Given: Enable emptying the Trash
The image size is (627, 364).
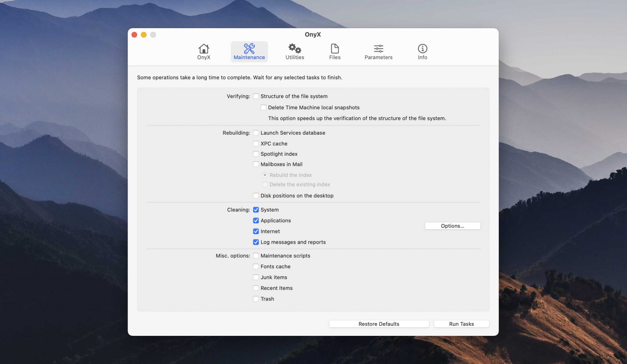Looking at the screenshot, I should pos(256,299).
